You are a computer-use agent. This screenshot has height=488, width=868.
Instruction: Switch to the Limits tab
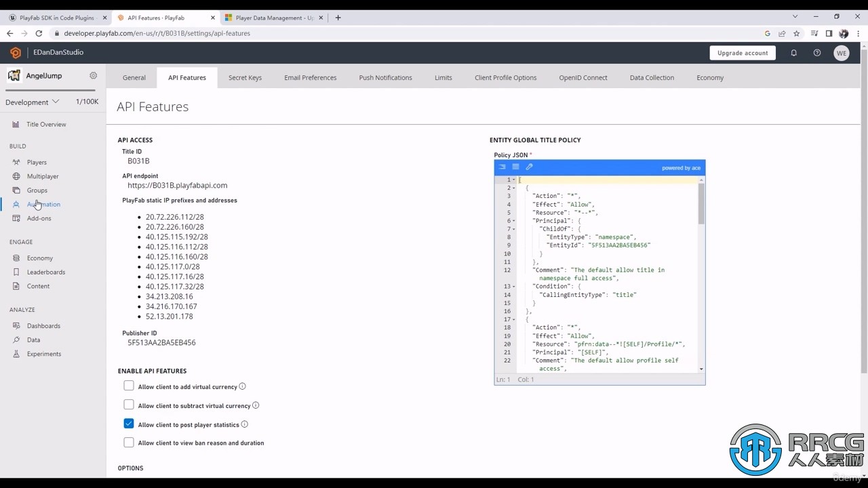click(x=443, y=77)
